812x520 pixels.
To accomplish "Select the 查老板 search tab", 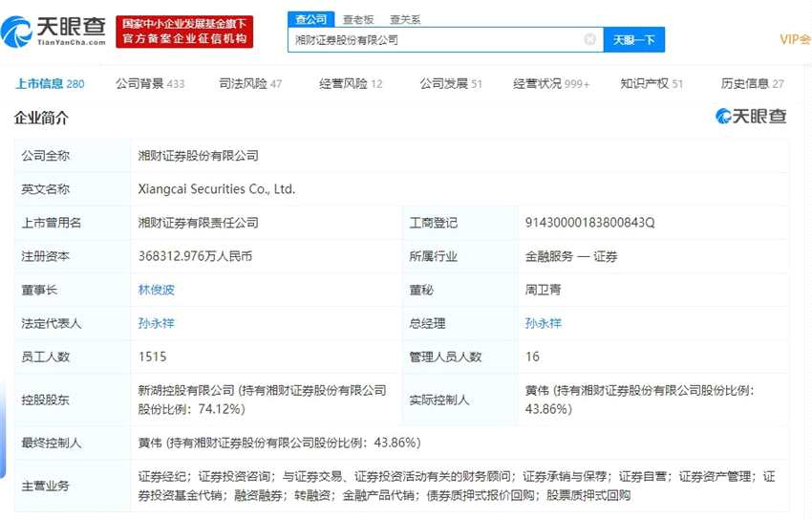I will click(x=358, y=20).
